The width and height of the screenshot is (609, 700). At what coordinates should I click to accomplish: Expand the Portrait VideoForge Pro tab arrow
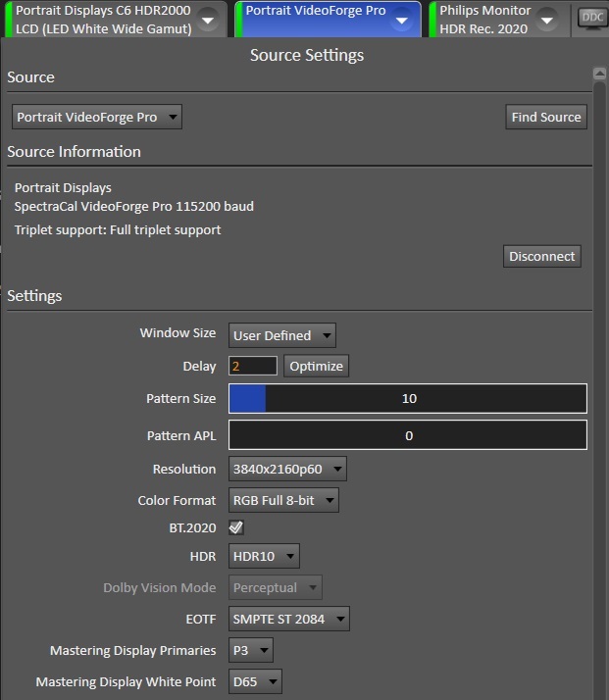click(x=402, y=20)
